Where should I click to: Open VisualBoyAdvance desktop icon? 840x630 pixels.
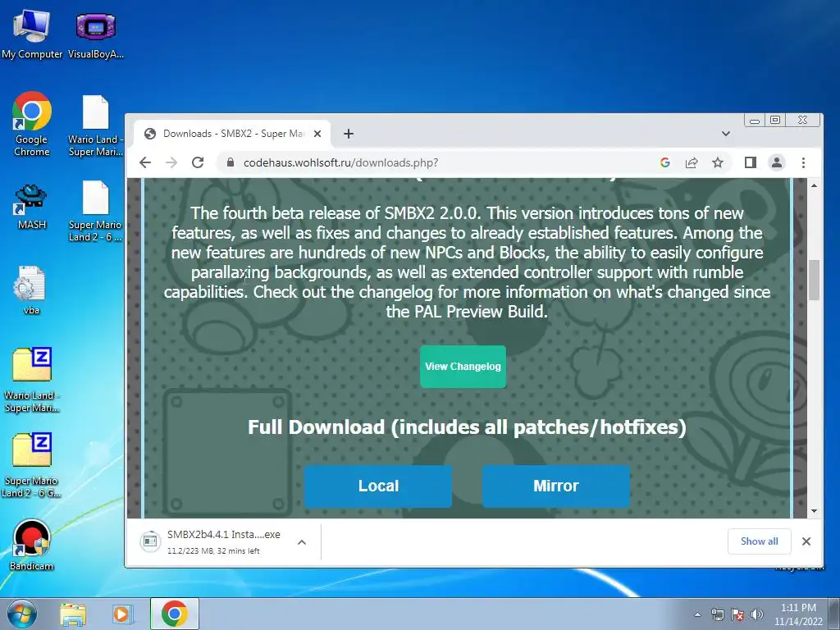[96, 34]
